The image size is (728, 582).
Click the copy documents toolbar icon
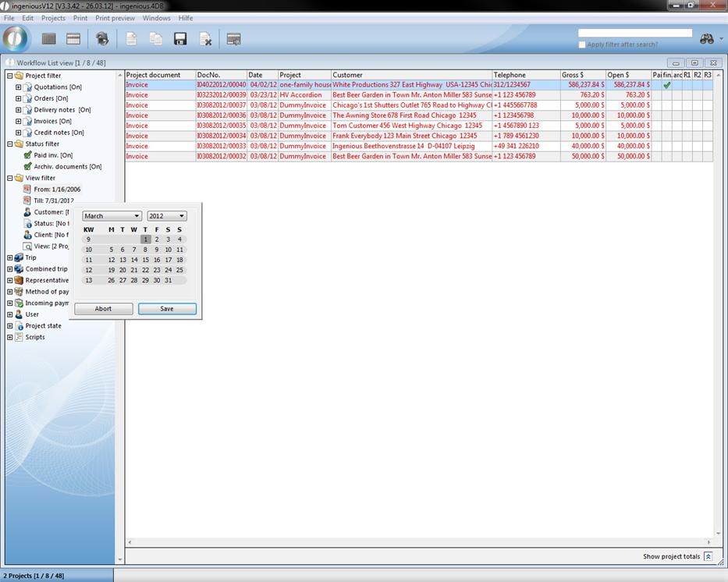[x=156, y=39]
